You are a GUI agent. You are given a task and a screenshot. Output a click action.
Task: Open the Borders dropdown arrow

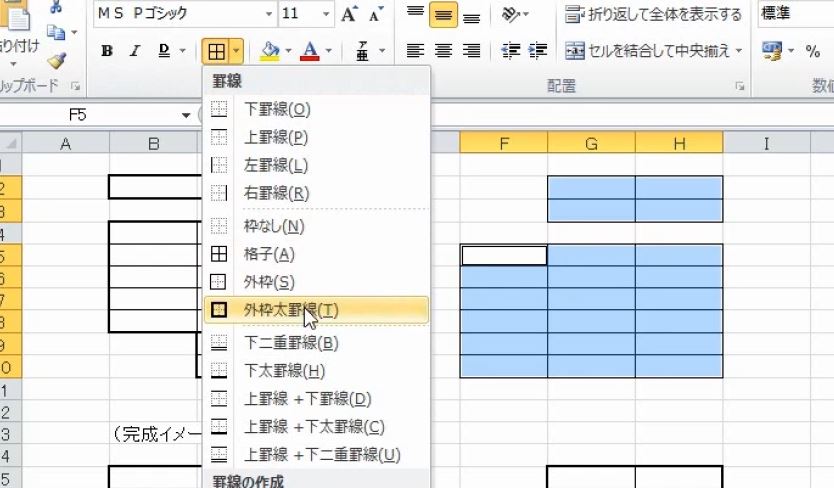236,52
